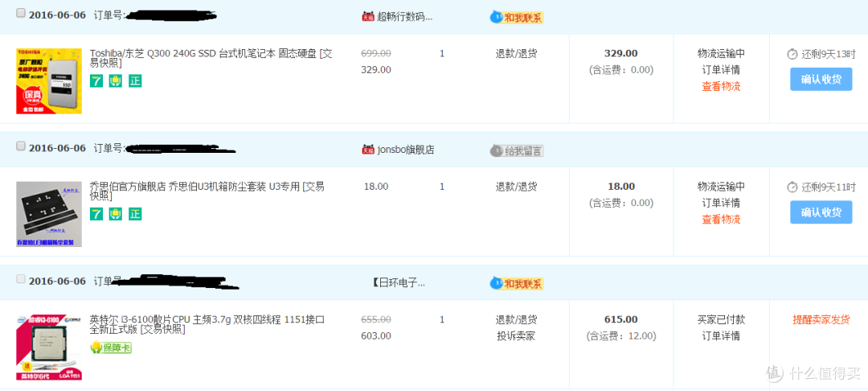Contact the seller via 和我联系 on the Toshiba order
Image resolution: width=868 pixels, height=391 pixels.
[x=517, y=17]
